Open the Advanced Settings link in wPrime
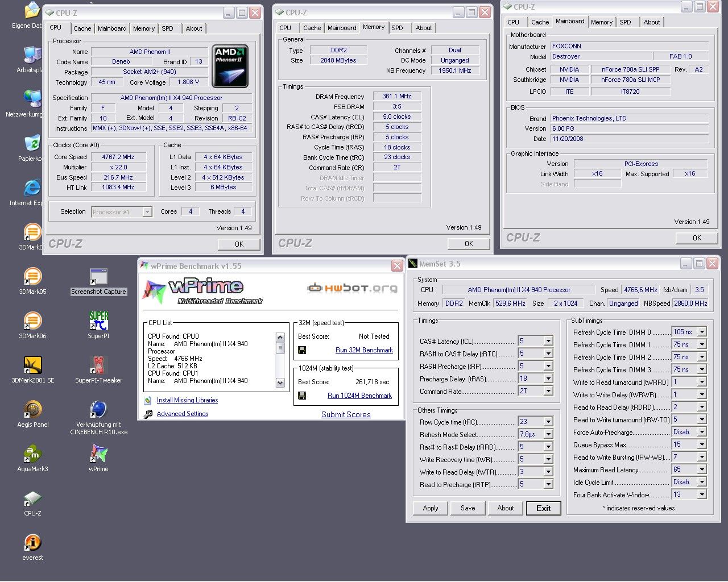 (183, 414)
